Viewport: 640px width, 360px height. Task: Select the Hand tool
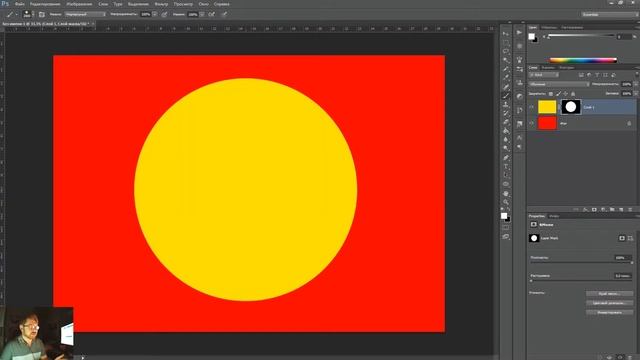tap(506, 193)
